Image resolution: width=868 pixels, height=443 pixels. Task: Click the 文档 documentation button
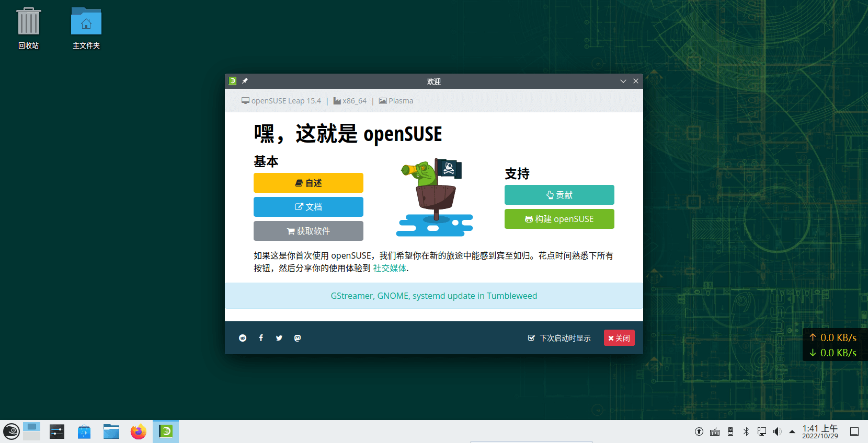pyautogui.click(x=309, y=207)
